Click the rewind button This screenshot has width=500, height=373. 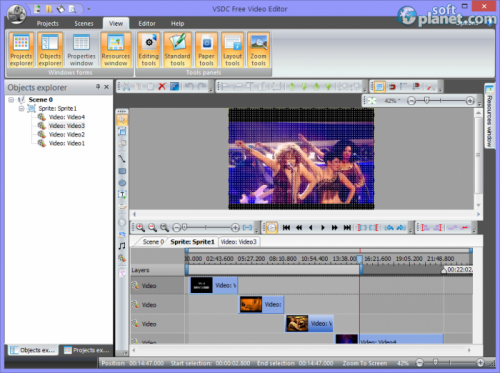[x=299, y=228]
